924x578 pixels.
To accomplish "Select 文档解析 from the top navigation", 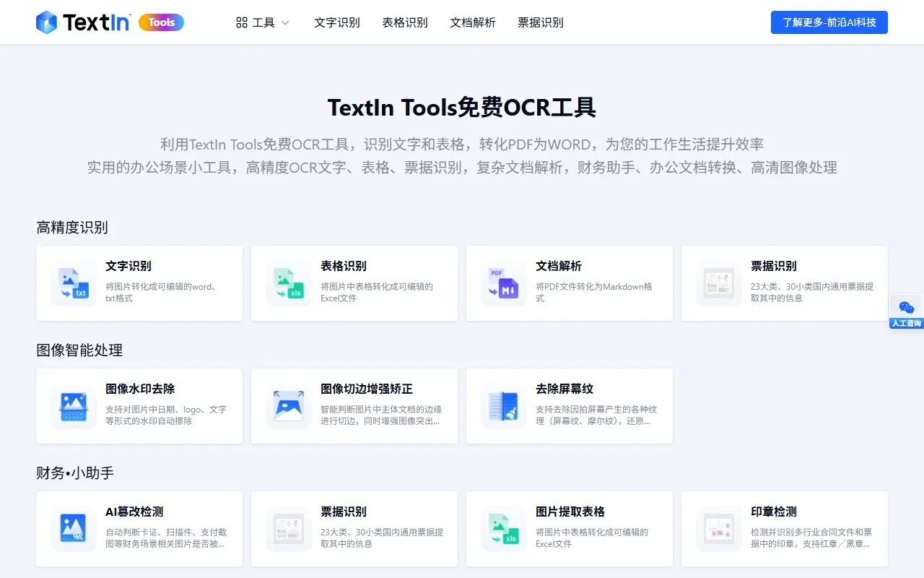I will tap(472, 22).
